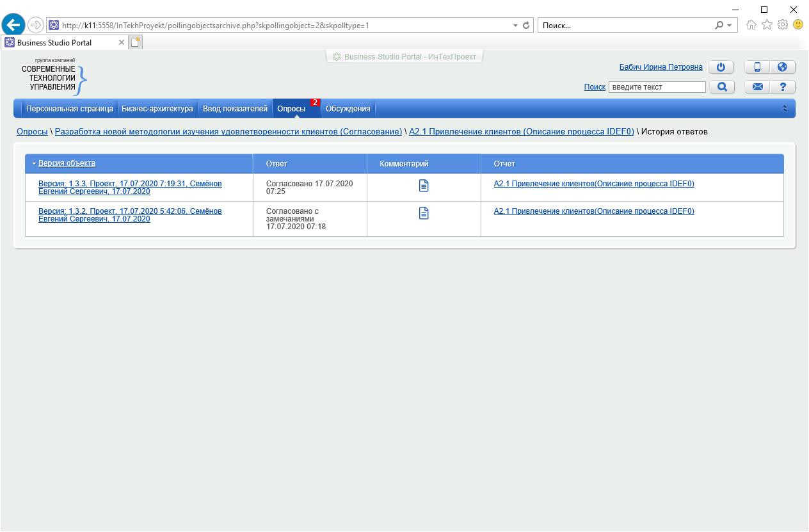Open help with question mark button
Image resolution: width=809 pixels, height=532 pixels.
pos(782,87)
